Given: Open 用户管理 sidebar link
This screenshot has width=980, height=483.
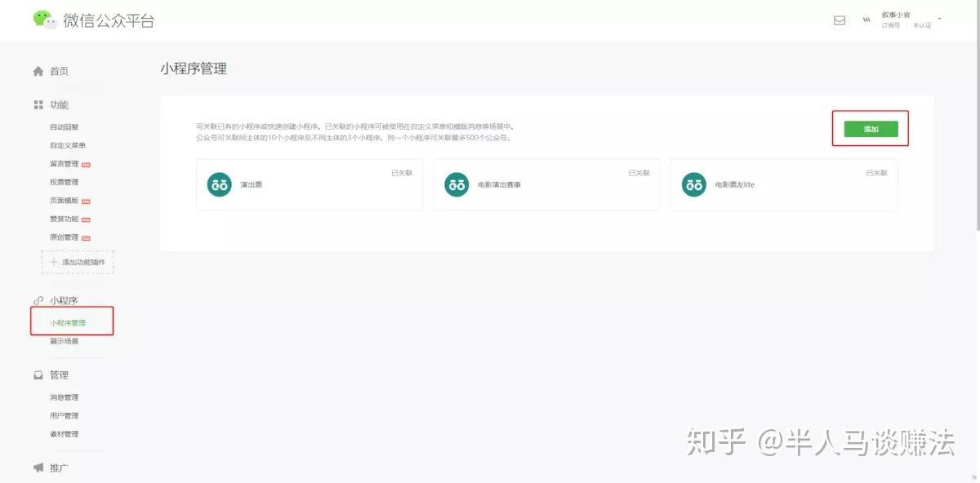Looking at the screenshot, I should (65, 415).
